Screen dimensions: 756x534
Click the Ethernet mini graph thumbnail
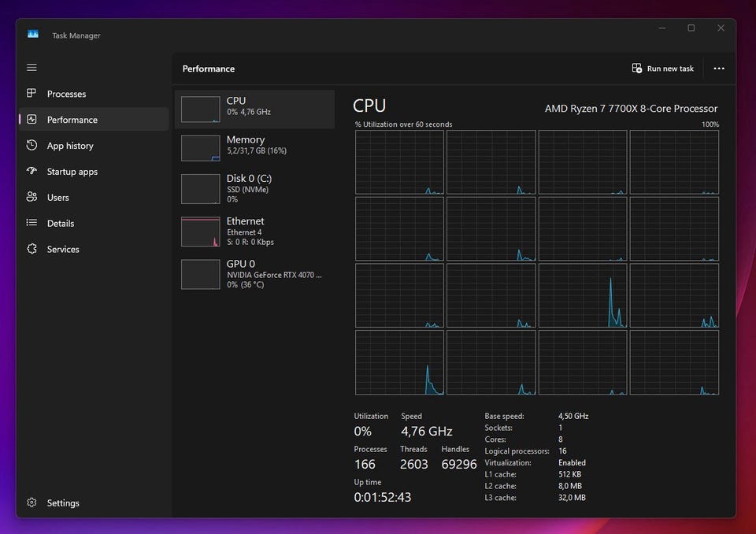pos(201,232)
